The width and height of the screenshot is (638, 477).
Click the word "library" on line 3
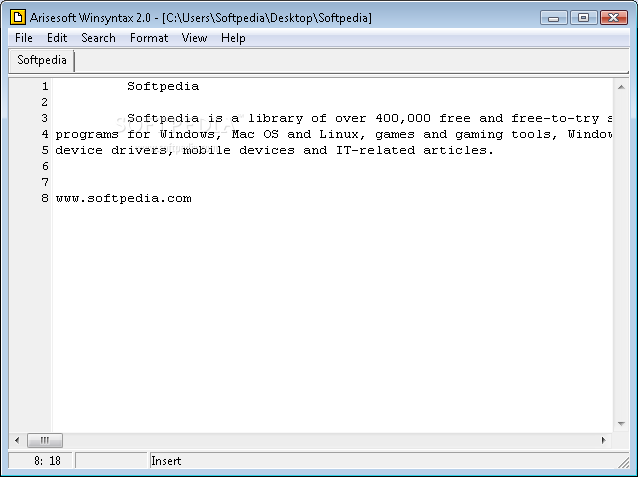tap(275, 118)
